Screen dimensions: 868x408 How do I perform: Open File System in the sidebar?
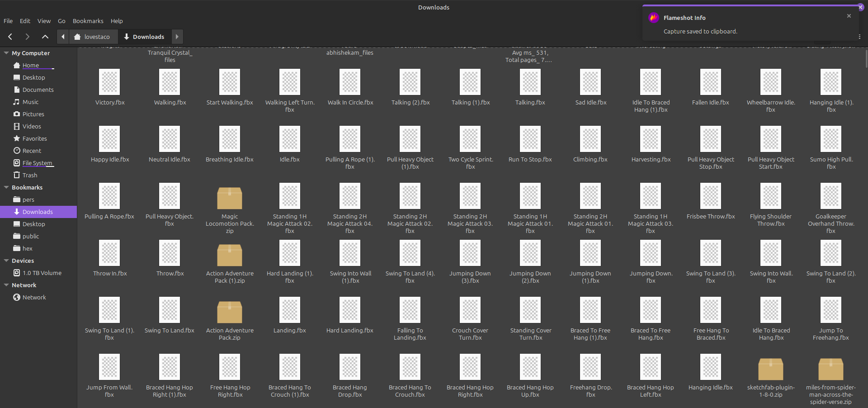pyautogui.click(x=37, y=163)
